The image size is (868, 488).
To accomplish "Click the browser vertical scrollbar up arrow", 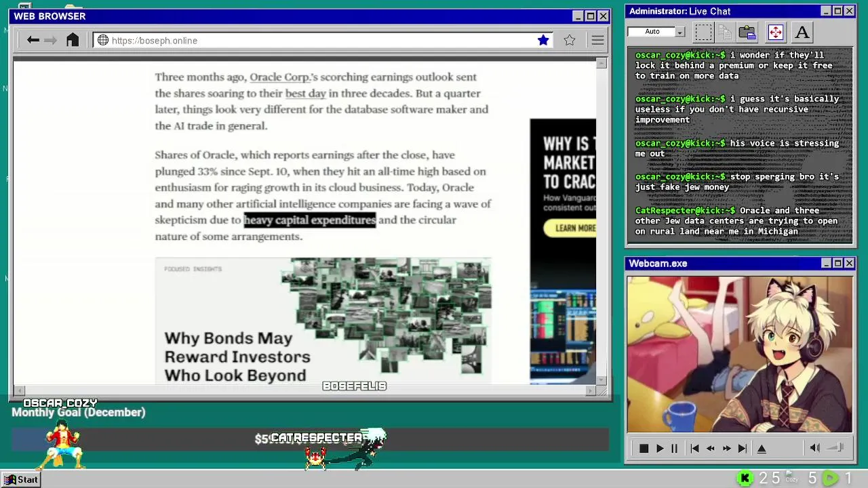I will click(601, 63).
